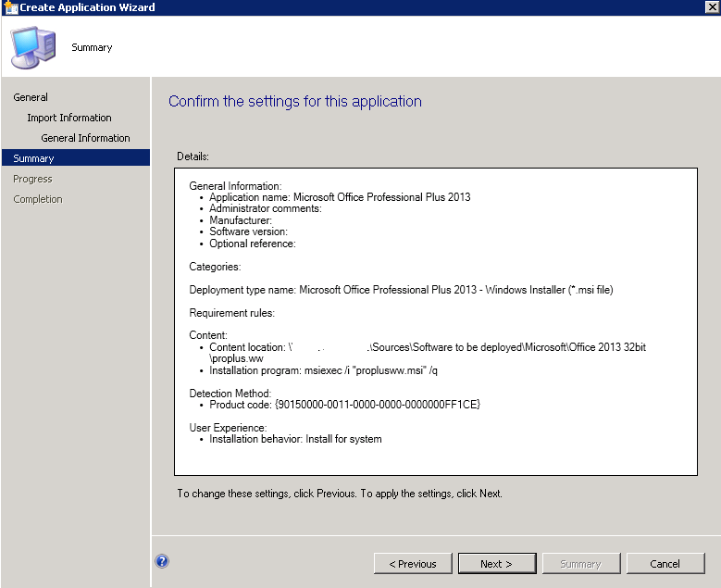
Task: Click the Deployment type name line
Action: pos(401,290)
